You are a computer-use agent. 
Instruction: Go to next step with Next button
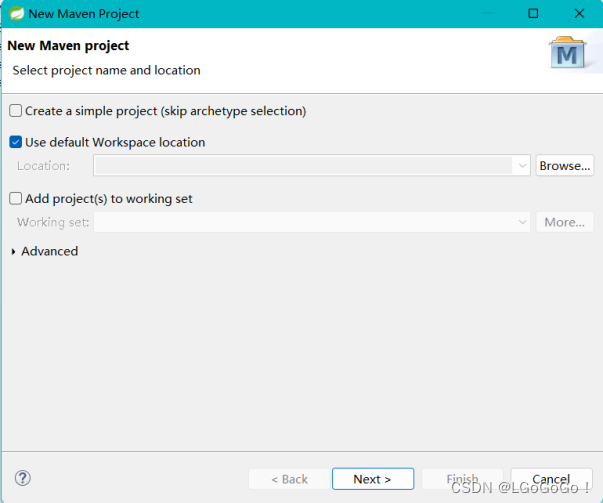[x=374, y=479]
